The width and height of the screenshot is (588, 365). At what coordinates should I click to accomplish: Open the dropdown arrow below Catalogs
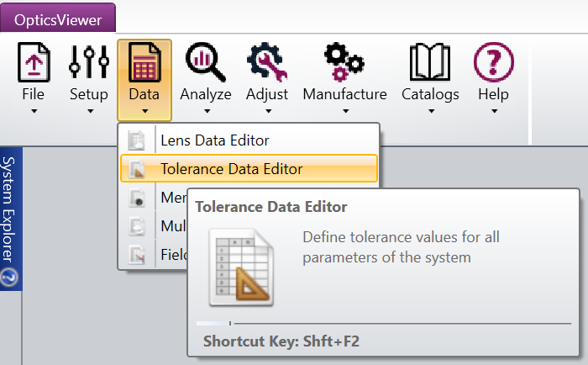click(430, 110)
